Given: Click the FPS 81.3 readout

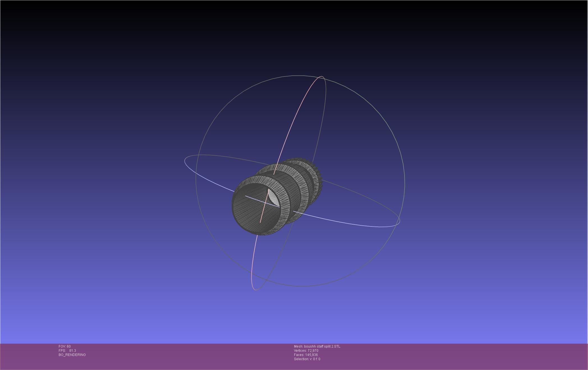Looking at the screenshot, I should [67, 351].
